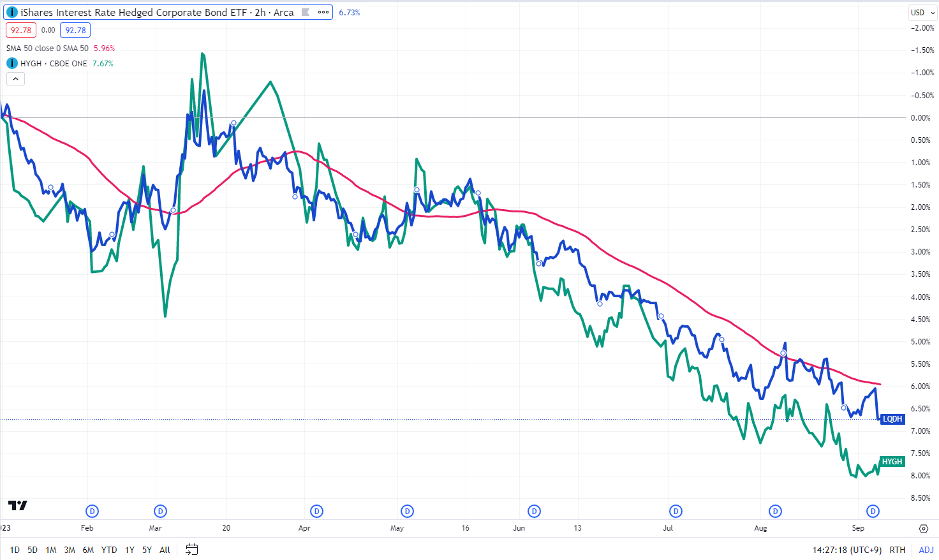Select the 1Y time range
This screenshot has height=560, width=939.
pyautogui.click(x=129, y=550)
